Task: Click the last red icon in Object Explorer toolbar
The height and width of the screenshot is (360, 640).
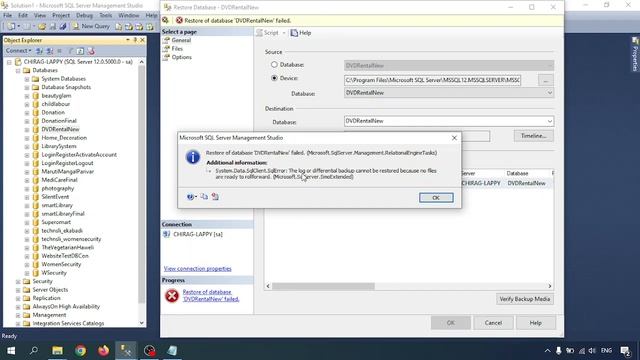Action: (91, 51)
